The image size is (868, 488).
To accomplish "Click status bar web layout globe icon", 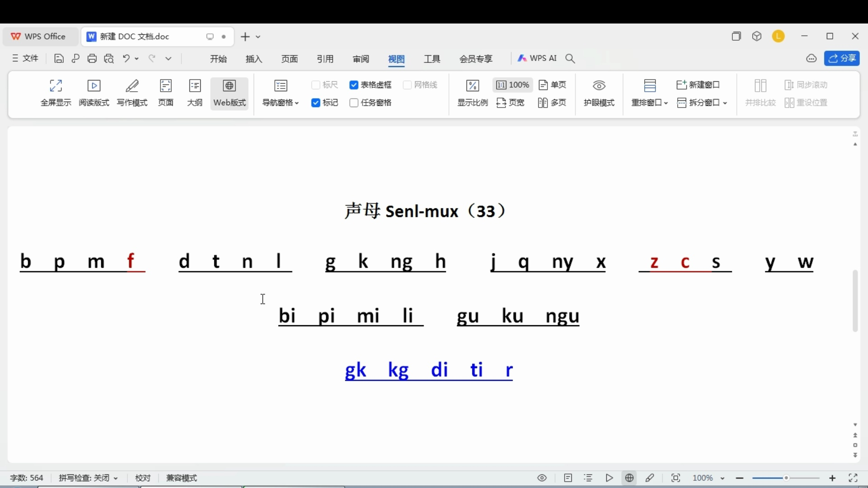I will coord(629,478).
